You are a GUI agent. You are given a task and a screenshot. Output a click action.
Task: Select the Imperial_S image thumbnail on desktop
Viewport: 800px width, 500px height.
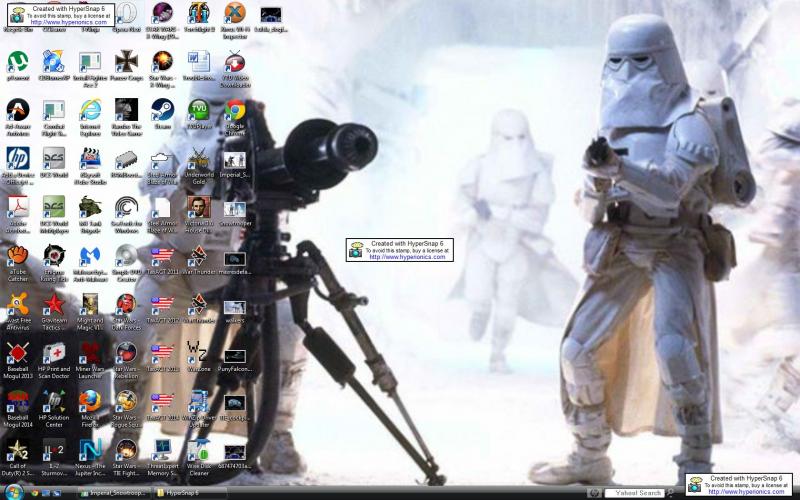click(235, 166)
